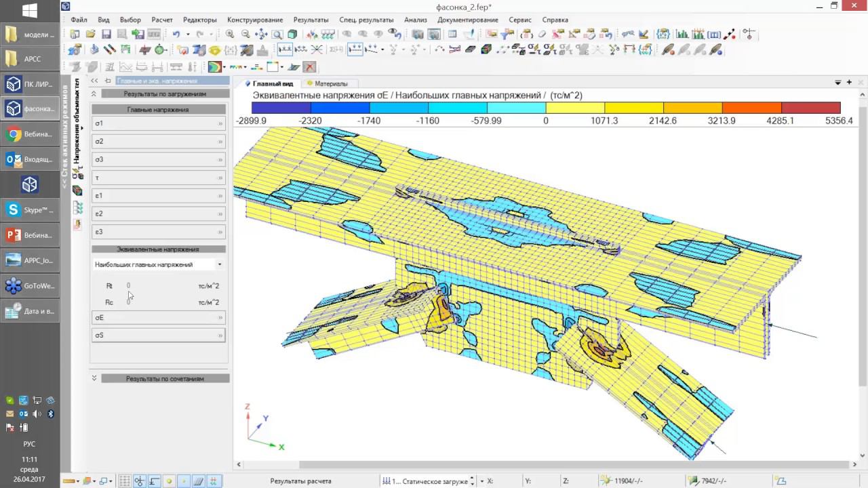Click the Save file icon
Image resolution: width=868 pixels, height=488 pixels.
click(106, 34)
